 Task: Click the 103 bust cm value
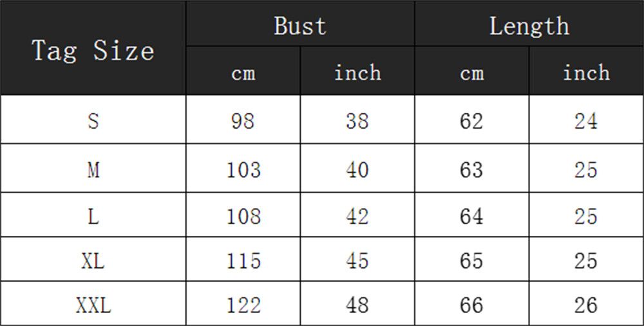pos(243,168)
